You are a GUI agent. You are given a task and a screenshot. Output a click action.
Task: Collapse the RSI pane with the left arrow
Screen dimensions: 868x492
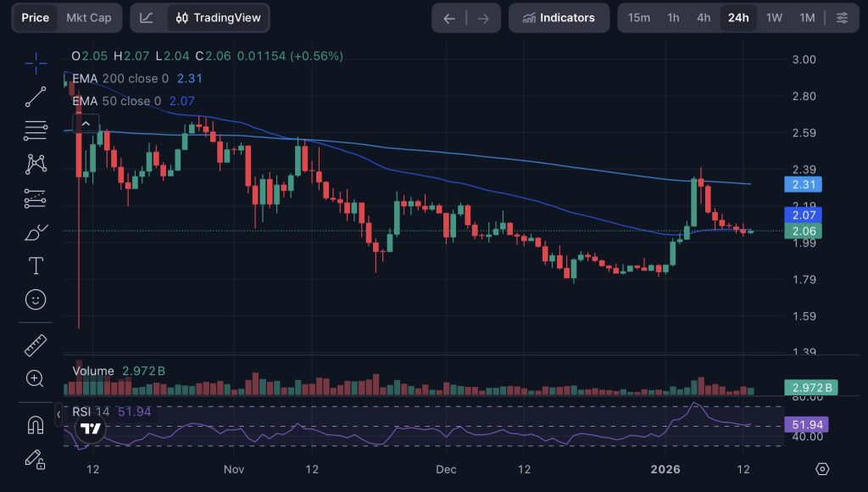pyautogui.click(x=58, y=415)
